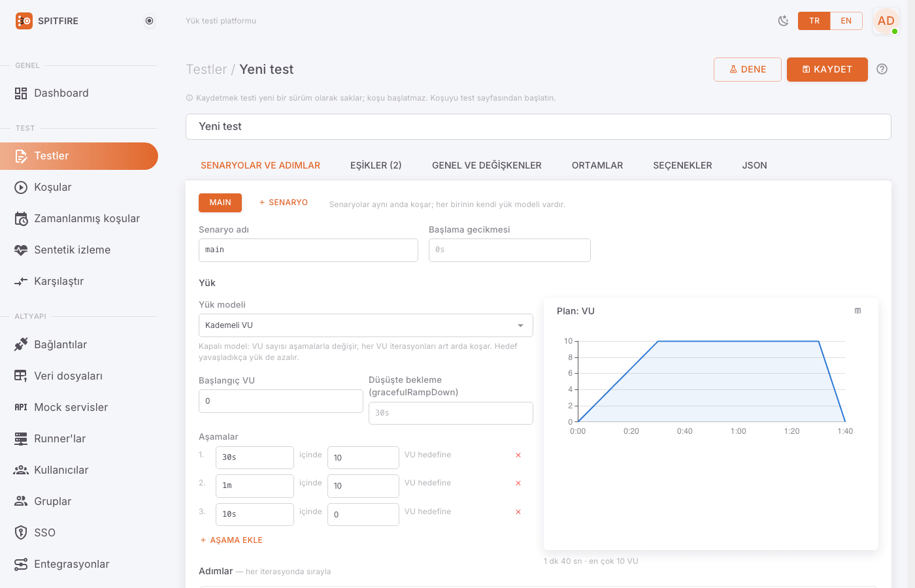
Task: Click the Spitfire logo icon
Action: click(x=24, y=21)
